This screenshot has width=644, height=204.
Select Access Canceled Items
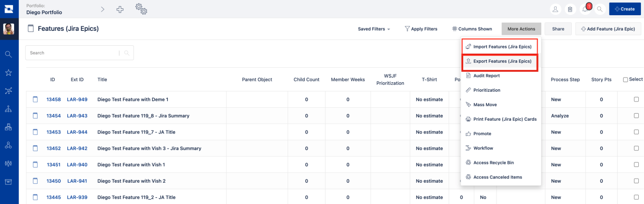click(x=501, y=177)
